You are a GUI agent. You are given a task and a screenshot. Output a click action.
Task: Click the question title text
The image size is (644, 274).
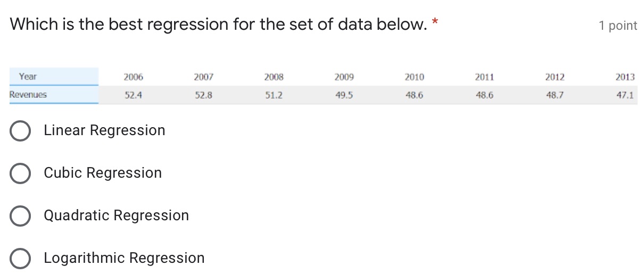point(219,24)
